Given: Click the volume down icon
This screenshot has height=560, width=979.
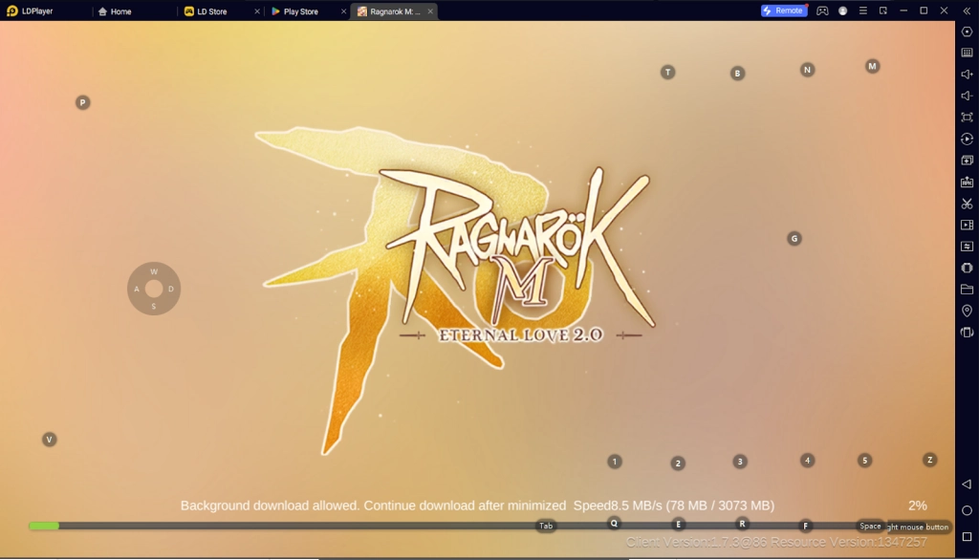Looking at the screenshot, I should [x=967, y=96].
